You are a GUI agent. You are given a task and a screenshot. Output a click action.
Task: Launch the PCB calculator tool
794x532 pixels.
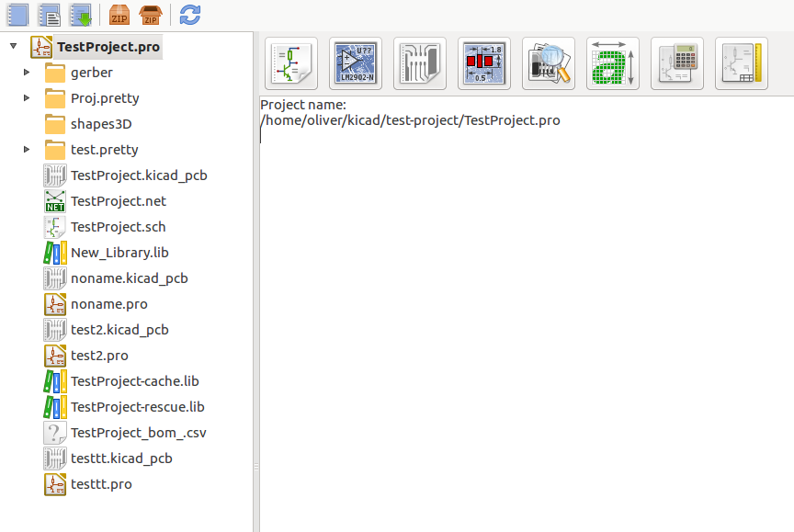pos(677,63)
